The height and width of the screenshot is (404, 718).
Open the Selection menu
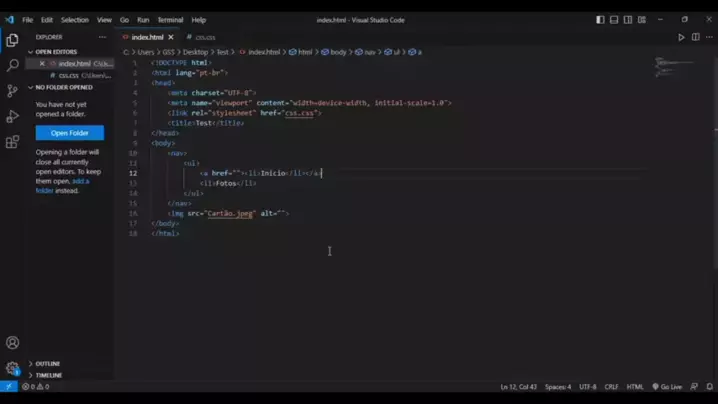75,20
